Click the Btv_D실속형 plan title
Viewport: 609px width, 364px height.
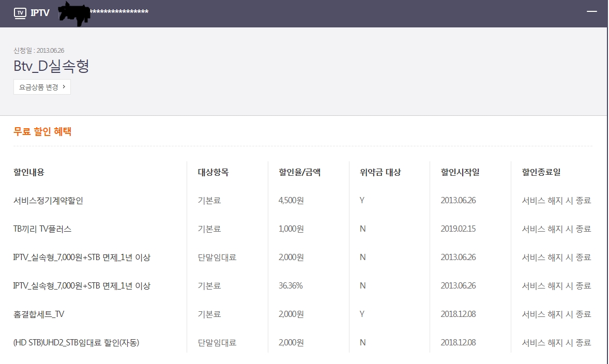(x=51, y=67)
